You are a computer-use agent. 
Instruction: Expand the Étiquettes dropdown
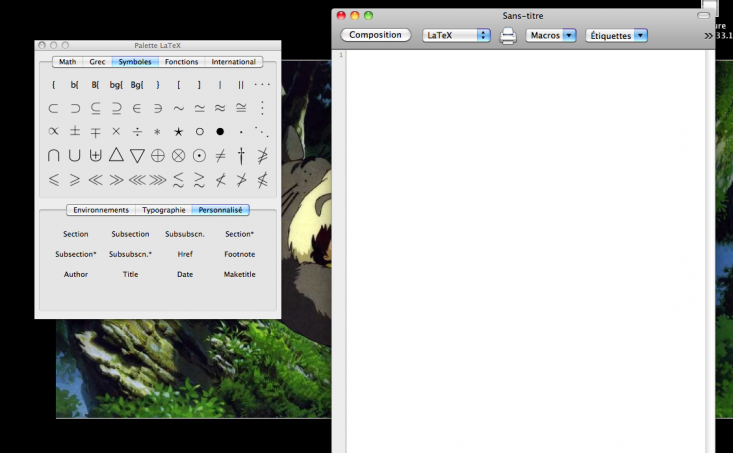pos(616,35)
